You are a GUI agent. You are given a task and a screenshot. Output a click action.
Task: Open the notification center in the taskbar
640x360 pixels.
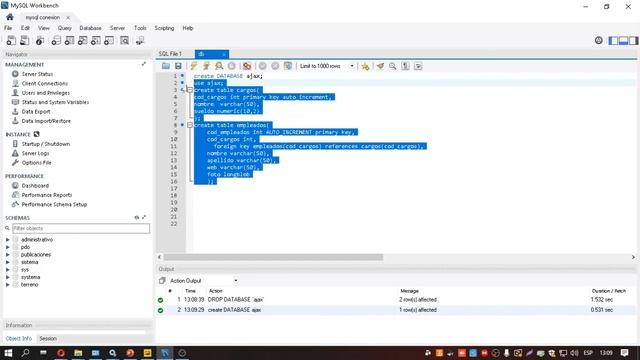click(x=624, y=353)
